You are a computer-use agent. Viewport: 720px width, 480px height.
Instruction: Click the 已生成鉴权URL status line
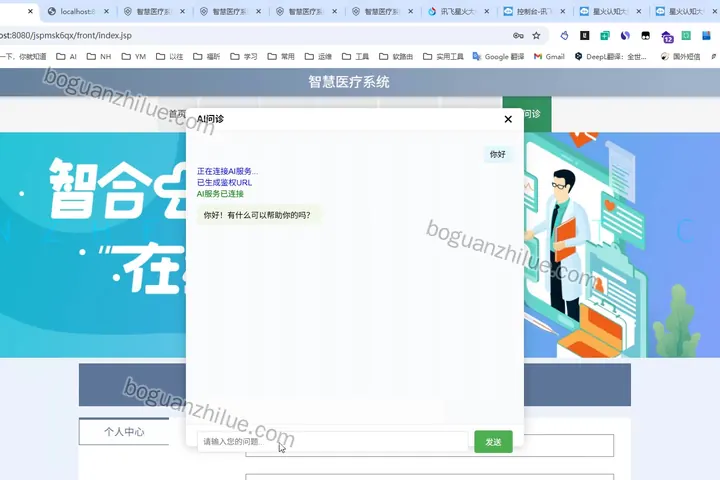pyautogui.click(x=224, y=182)
